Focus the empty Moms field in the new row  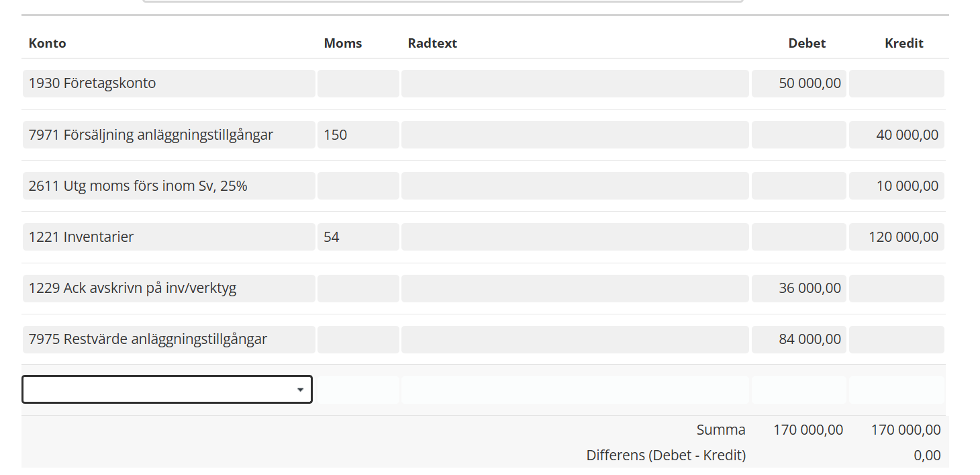click(x=358, y=390)
